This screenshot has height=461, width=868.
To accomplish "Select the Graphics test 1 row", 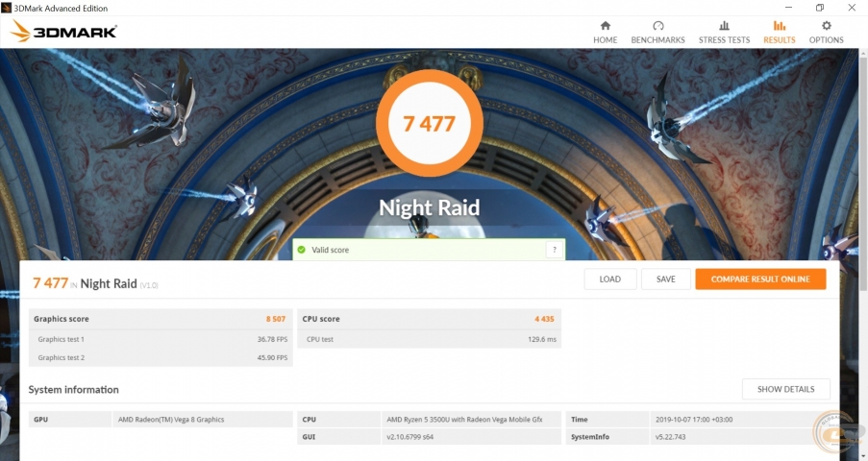I will pyautogui.click(x=161, y=339).
